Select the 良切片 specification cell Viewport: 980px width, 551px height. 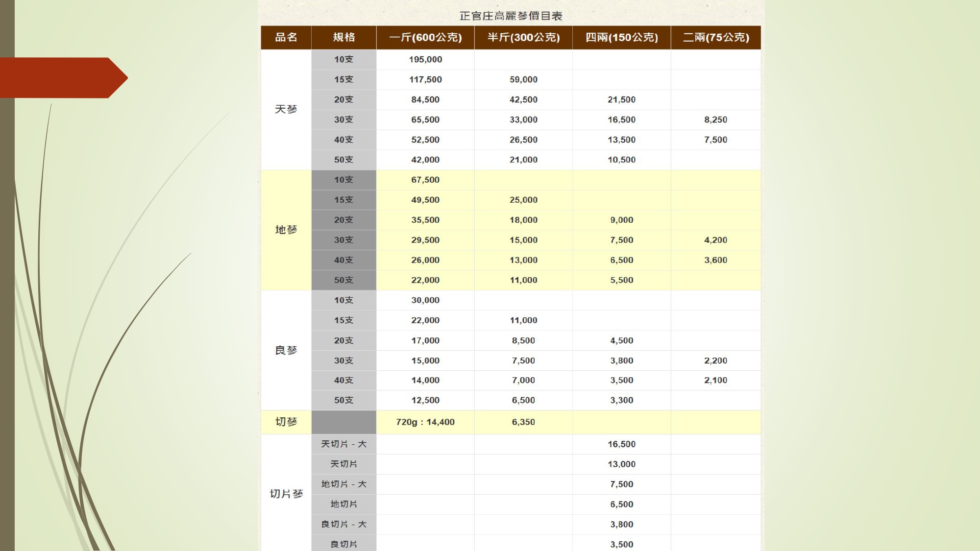343,544
